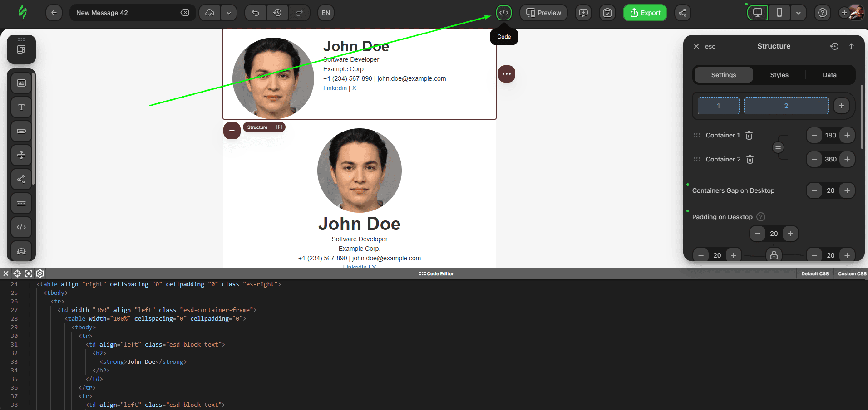This screenshot has height=410, width=868.
Task: Select container 2 in the layout preview
Action: pyautogui.click(x=786, y=106)
